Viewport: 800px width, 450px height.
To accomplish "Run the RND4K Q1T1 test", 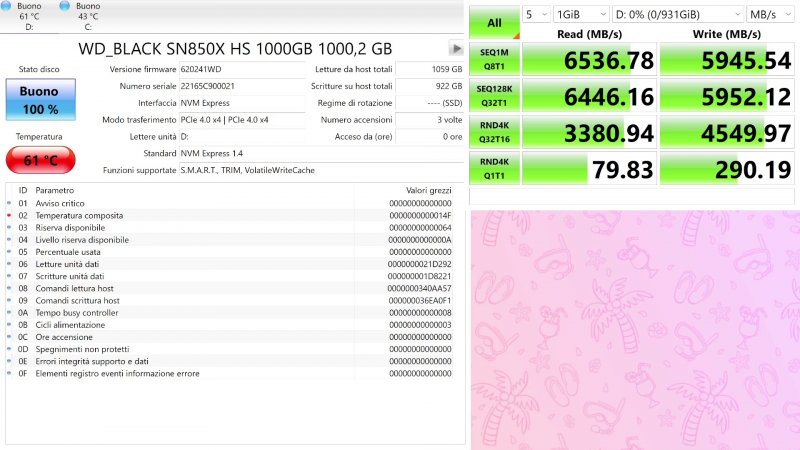I will point(494,168).
